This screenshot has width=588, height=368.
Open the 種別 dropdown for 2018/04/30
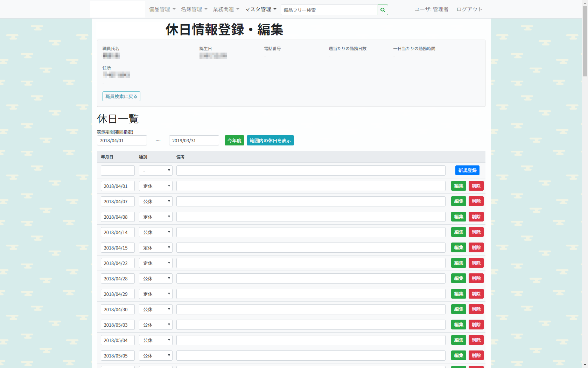pos(156,309)
